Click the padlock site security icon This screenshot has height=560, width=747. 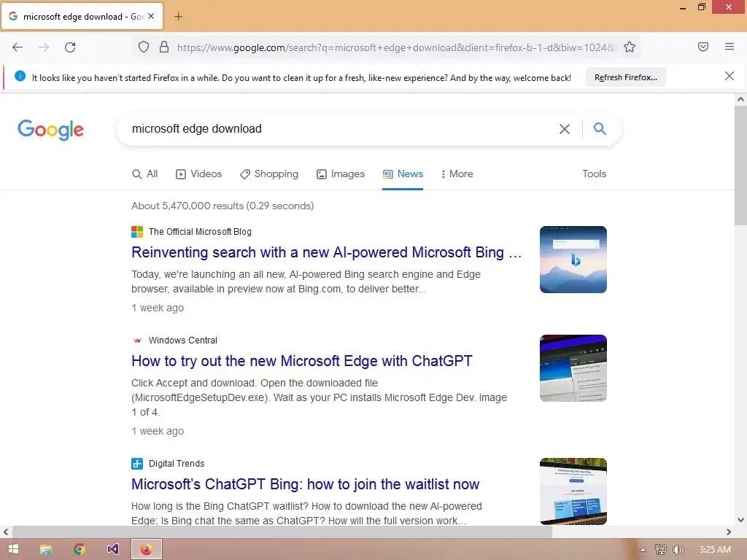pyautogui.click(x=164, y=47)
